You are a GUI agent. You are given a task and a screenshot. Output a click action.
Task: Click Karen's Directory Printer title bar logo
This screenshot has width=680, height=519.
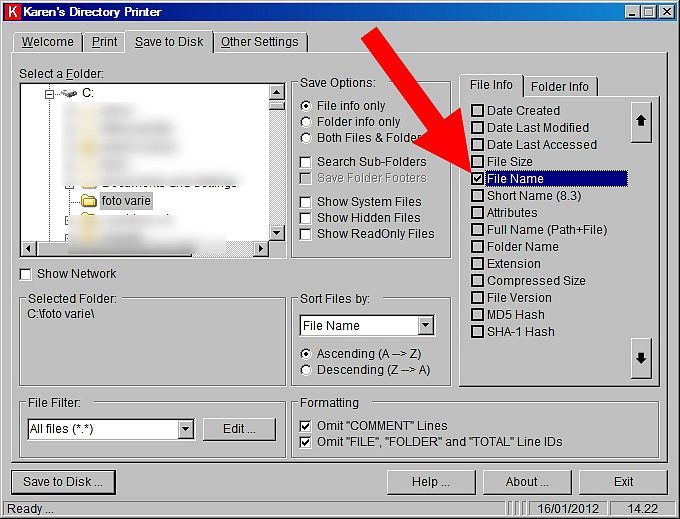[13, 11]
